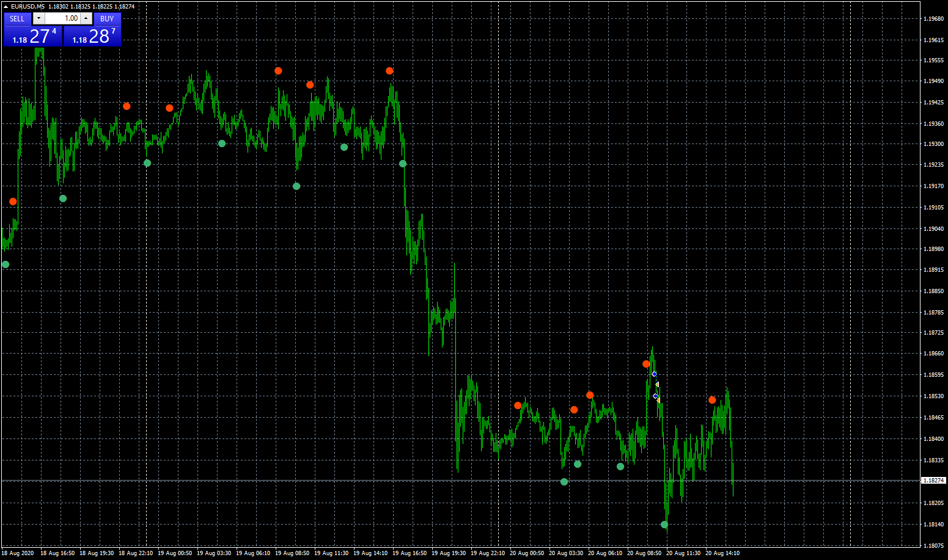Collapse the one-click trading panel triangle
Image resolution: width=948 pixels, height=560 pixels.
(x=6, y=7)
